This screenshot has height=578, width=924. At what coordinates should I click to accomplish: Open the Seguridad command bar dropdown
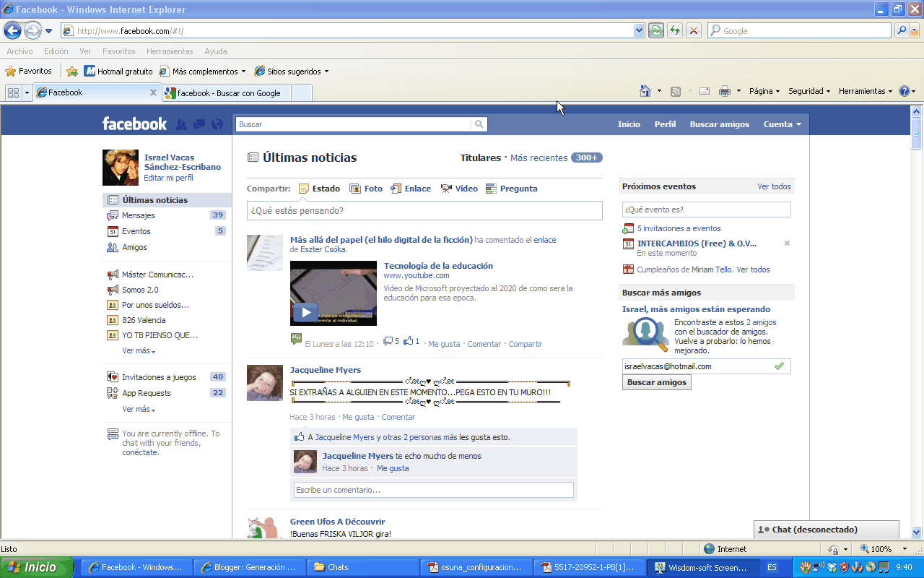809,91
